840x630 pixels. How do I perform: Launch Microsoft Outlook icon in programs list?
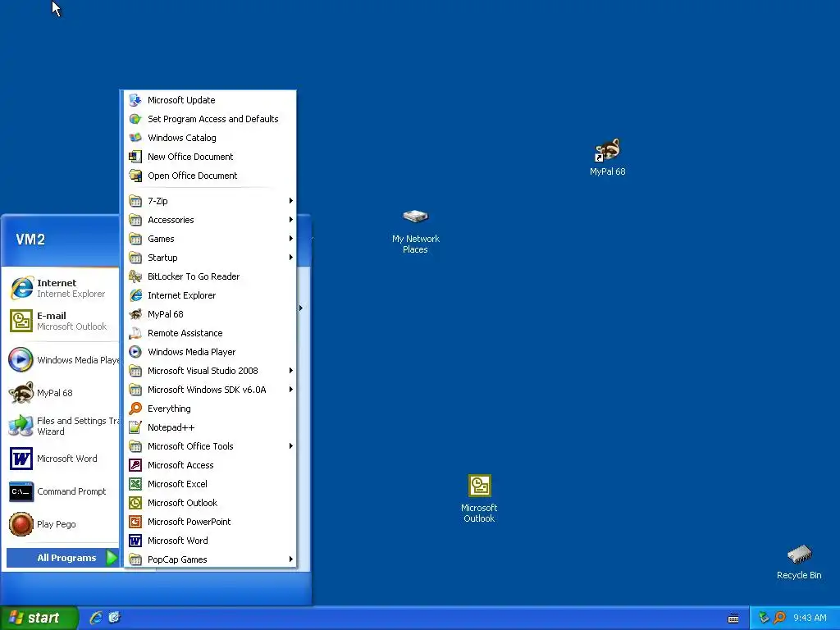[135, 503]
